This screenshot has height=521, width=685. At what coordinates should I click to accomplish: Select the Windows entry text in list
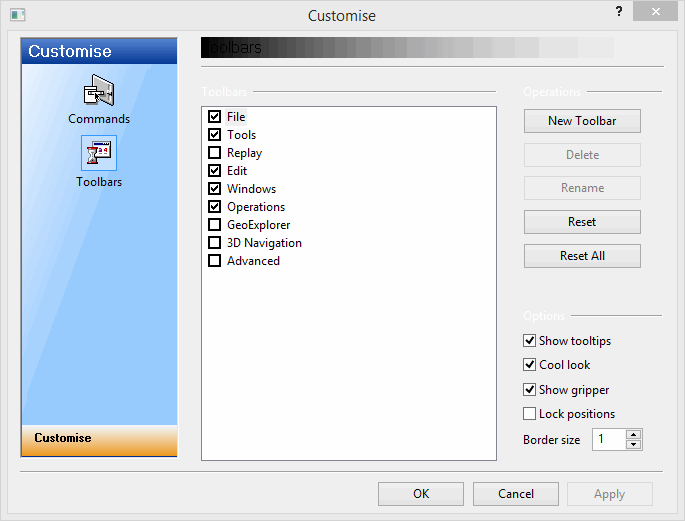[252, 189]
